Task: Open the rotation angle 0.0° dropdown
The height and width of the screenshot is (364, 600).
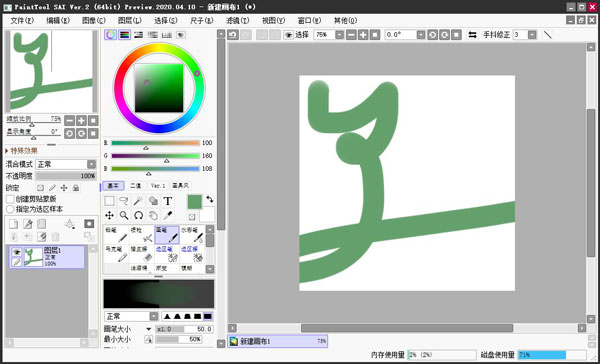Action: (x=421, y=35)
